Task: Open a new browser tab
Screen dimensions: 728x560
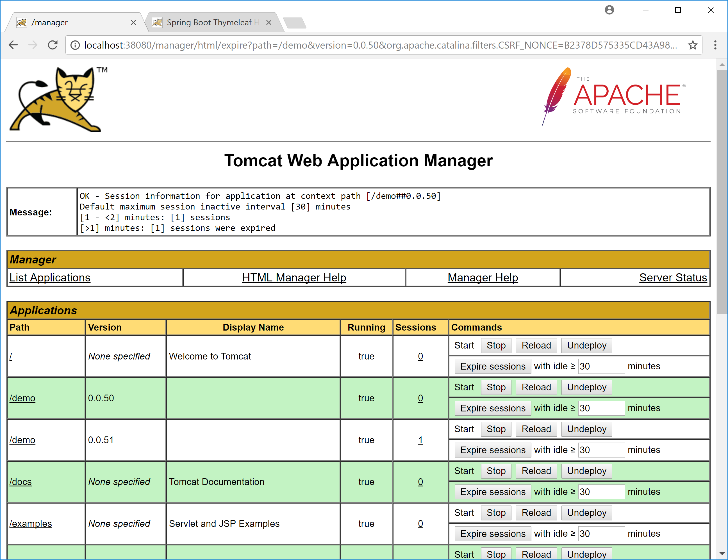Action: [x=295, y=23]
